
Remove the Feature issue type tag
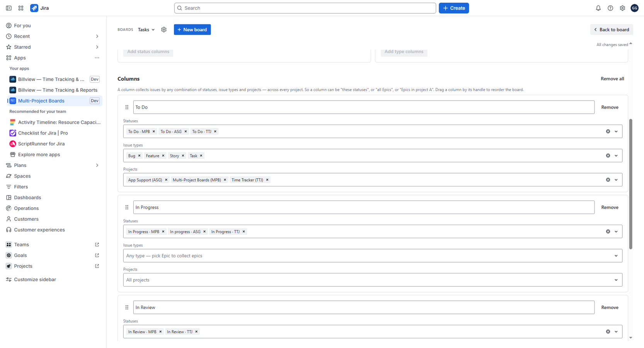(163, 156)
